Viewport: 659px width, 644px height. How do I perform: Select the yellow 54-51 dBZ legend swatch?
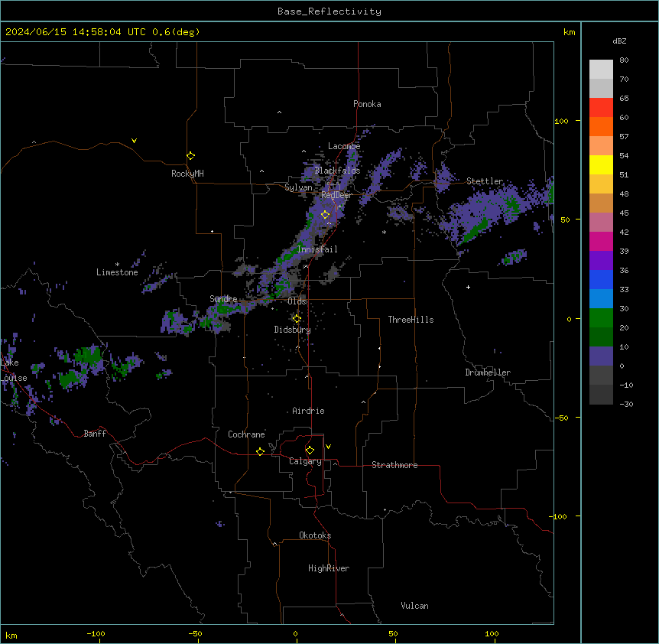601,164
